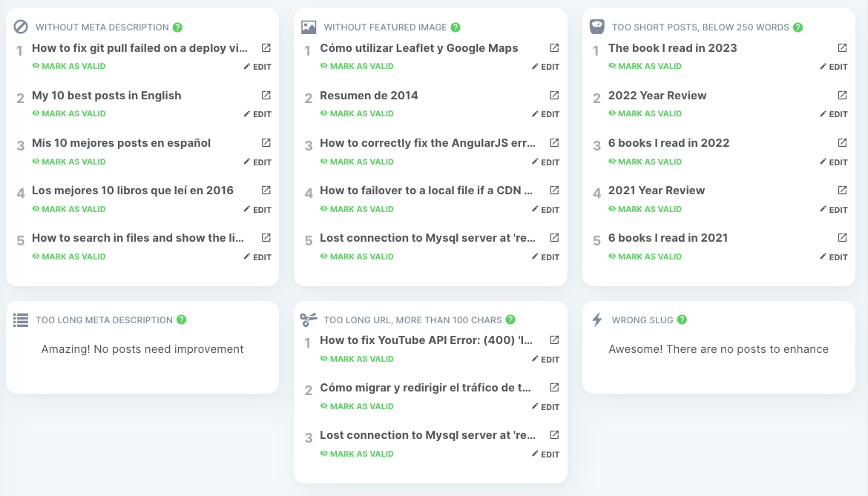868x496 pixels.
Task: Open help icon next to Too Short Posts heading
Action: 798,27
